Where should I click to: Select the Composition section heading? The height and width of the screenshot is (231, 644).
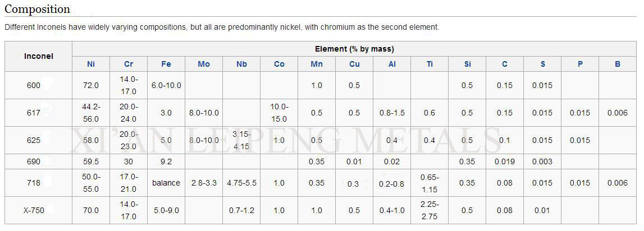38,8
